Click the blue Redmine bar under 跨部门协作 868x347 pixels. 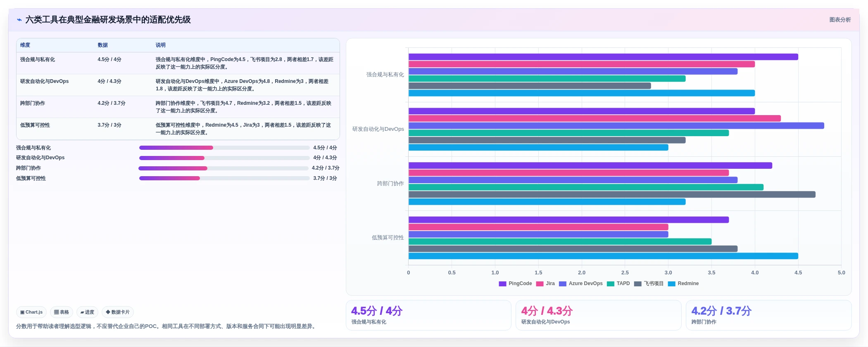(x=547, y=202)
